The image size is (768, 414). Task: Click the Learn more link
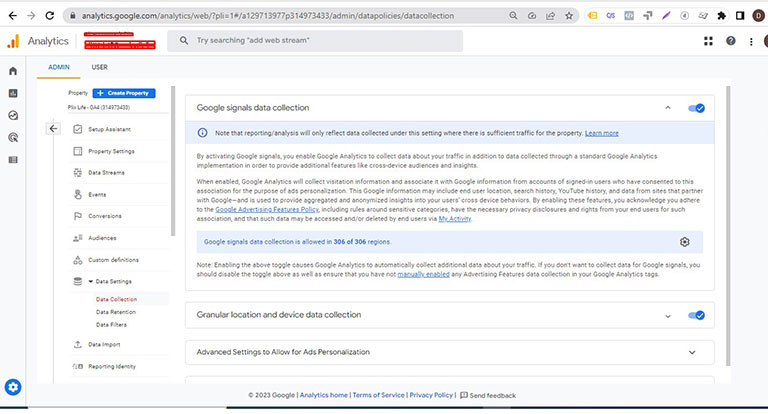[x=601, y=133]
